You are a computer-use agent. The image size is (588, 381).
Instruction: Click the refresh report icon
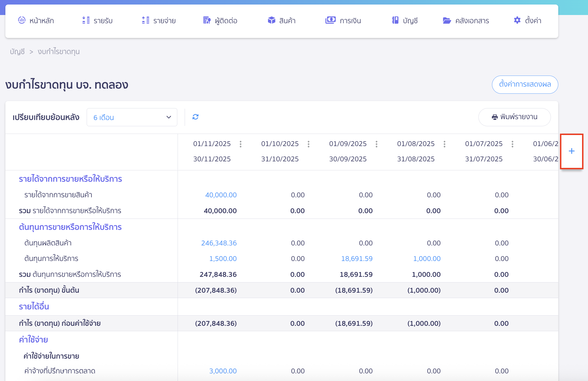point(195,117)
